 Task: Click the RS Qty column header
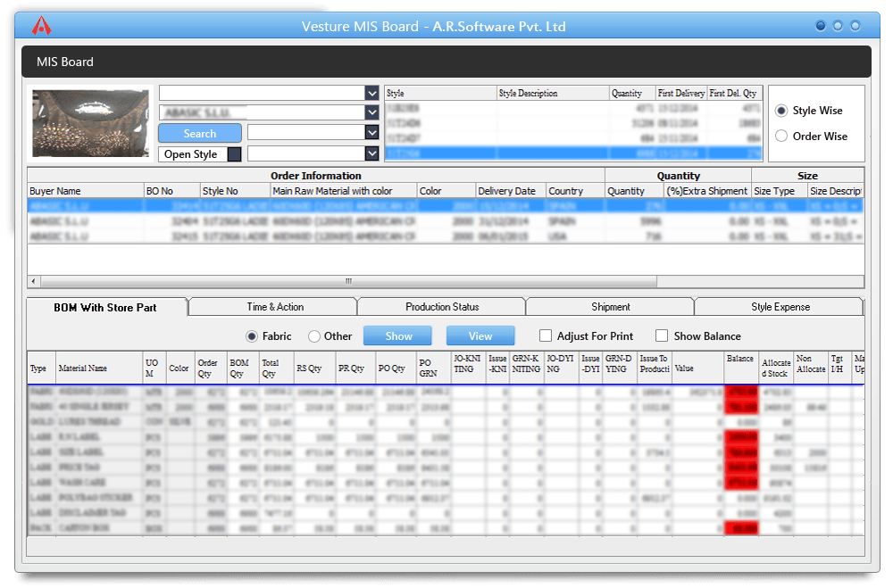314,369
